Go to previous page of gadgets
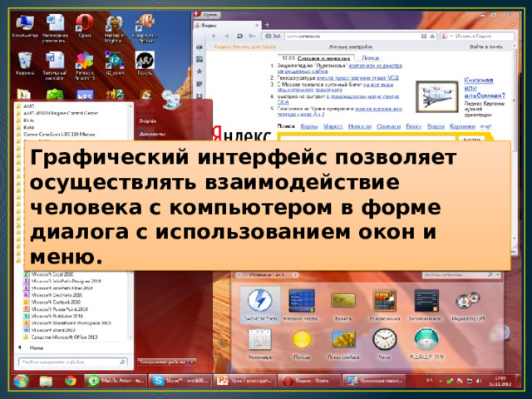Screen dimensions: 532x399 pos(239,275)
